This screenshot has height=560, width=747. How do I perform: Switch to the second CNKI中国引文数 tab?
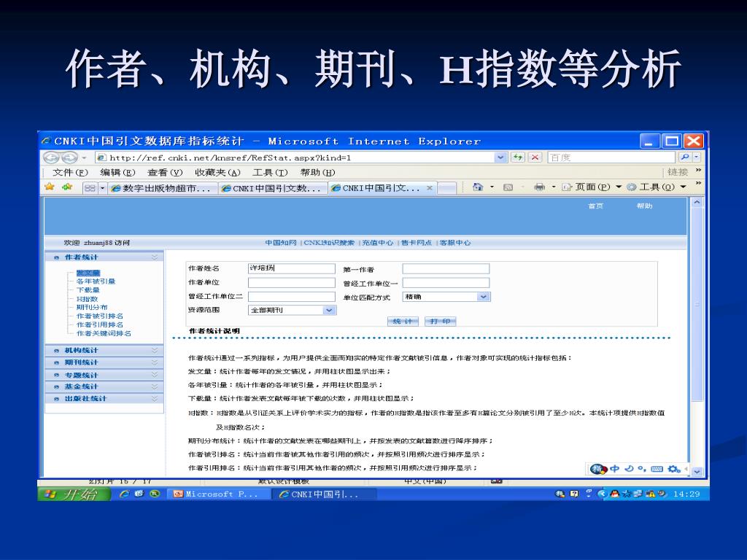click(x=273, y=188)
